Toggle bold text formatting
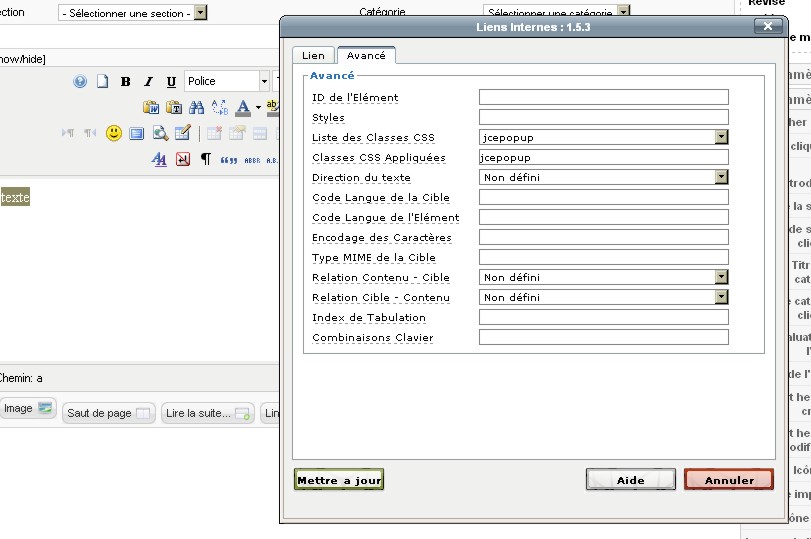The image size is (811, 539). coord(126,82)
